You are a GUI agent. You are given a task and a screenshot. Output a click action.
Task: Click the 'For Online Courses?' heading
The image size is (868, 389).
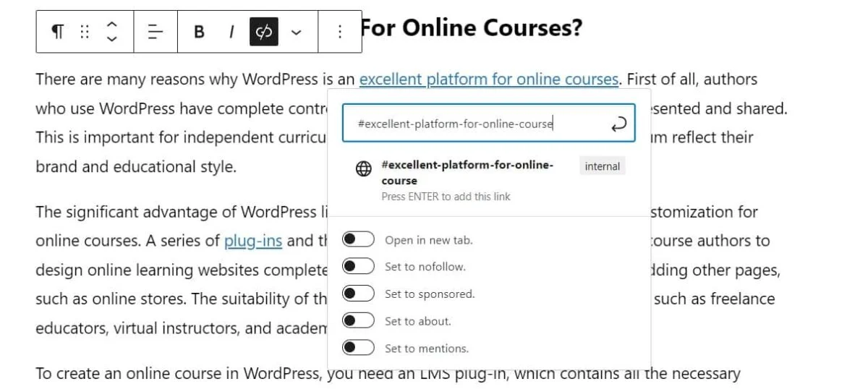click(x=471, y=28)
